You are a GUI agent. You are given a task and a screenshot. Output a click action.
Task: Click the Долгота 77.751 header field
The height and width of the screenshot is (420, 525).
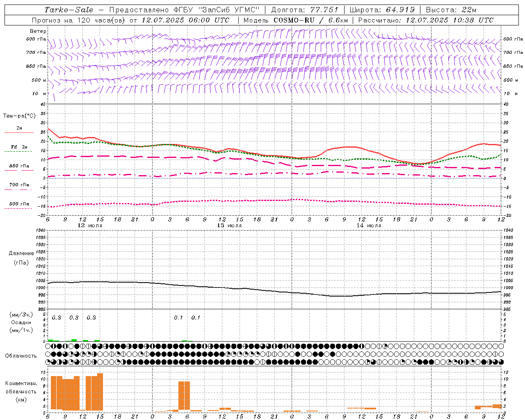304,10
